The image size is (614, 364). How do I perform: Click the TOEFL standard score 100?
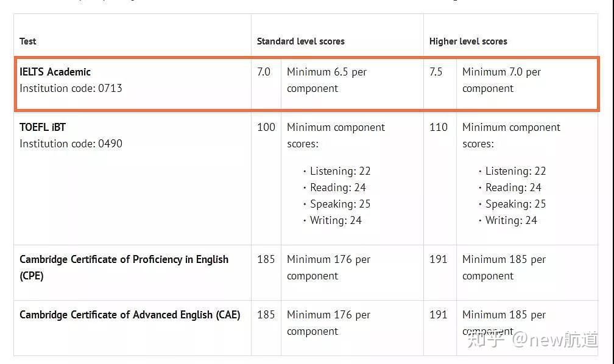[266, 127]
